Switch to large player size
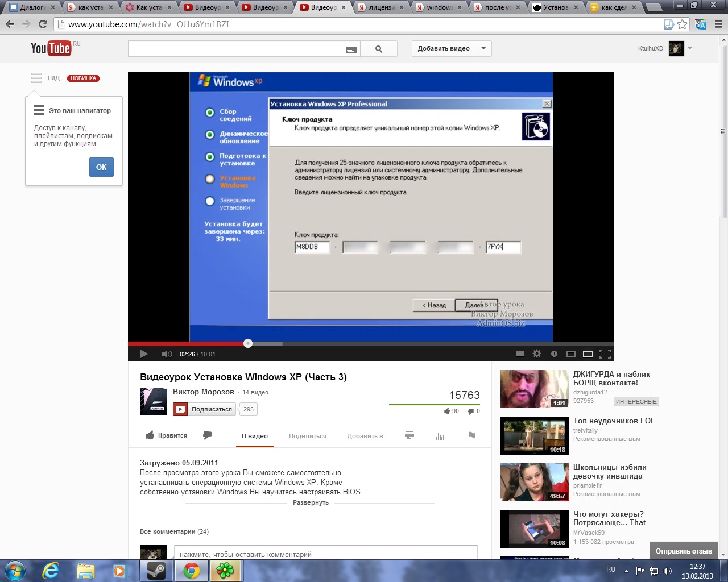This screenshot has width=728, height=582. (588, 354)
